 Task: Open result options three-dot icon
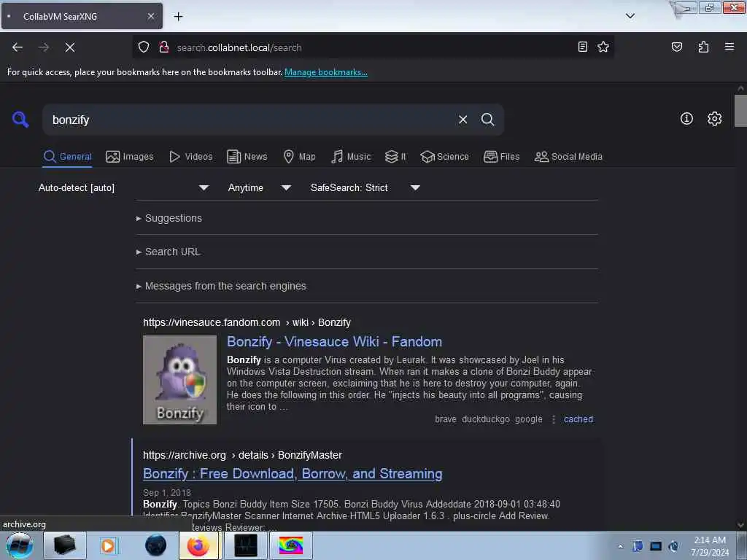(554, 419)
